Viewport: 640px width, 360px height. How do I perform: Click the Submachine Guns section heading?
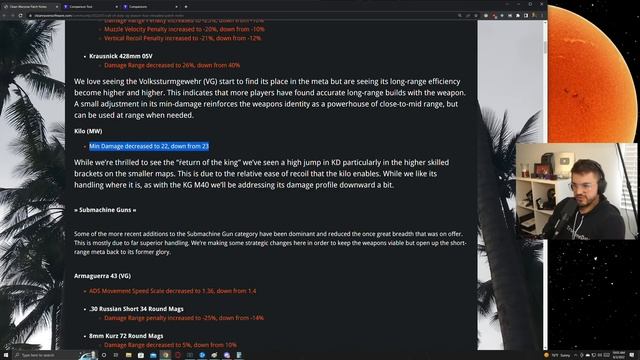(x=105, y=210)
